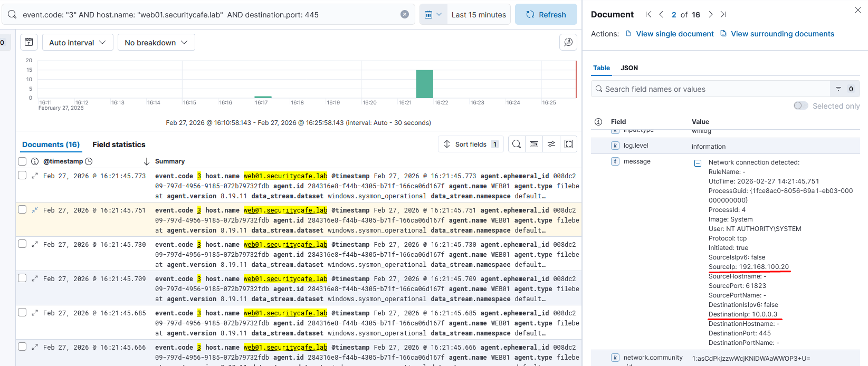This screenshot has width=868, height=366.
Task: Toggle the Selected only switch
Action: (x=801, y=105)
